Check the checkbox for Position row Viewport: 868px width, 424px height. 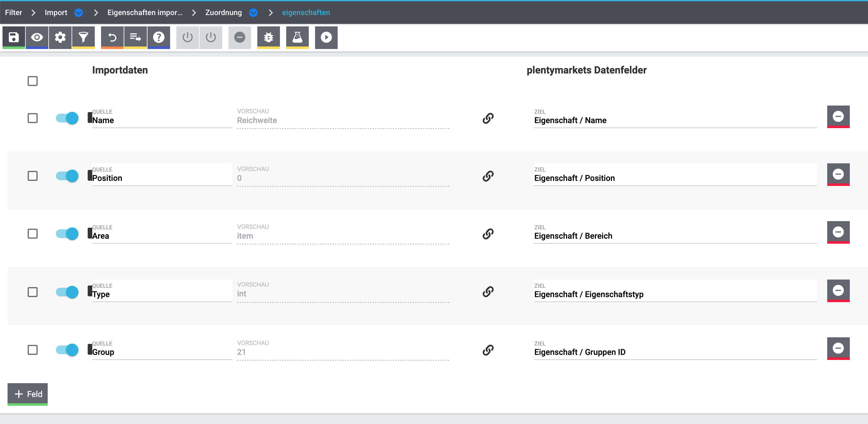click(33, 176)
